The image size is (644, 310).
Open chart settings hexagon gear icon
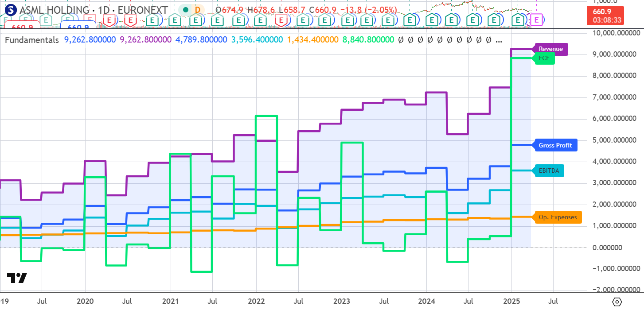tap(616, 302)
